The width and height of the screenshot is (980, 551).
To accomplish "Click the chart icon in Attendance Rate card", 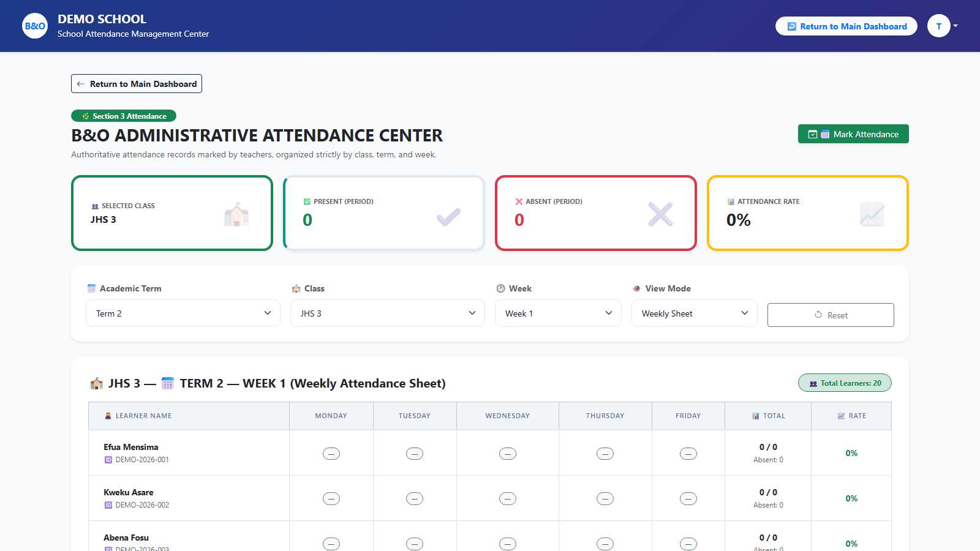I will click(x=872, y=214).
